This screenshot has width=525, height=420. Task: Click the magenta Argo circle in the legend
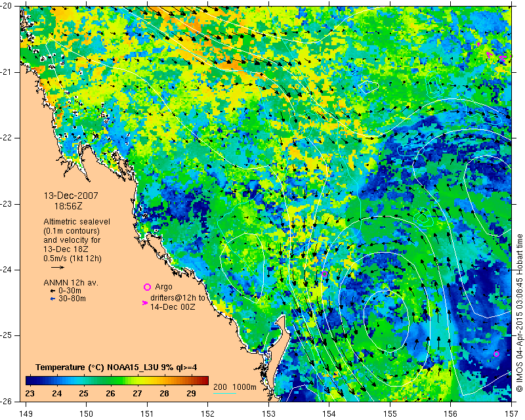[x=147, y=287]
